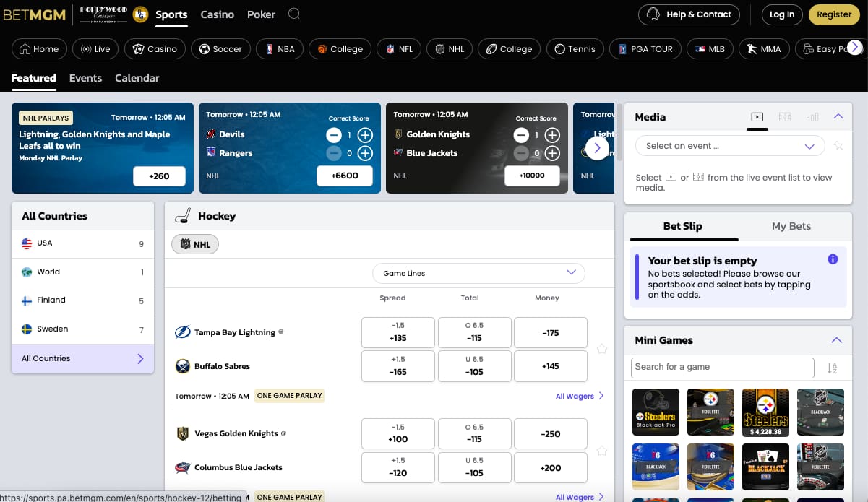Select the Live navigation pill
This screenshot has width=868, height=502.
pos(95,49)
